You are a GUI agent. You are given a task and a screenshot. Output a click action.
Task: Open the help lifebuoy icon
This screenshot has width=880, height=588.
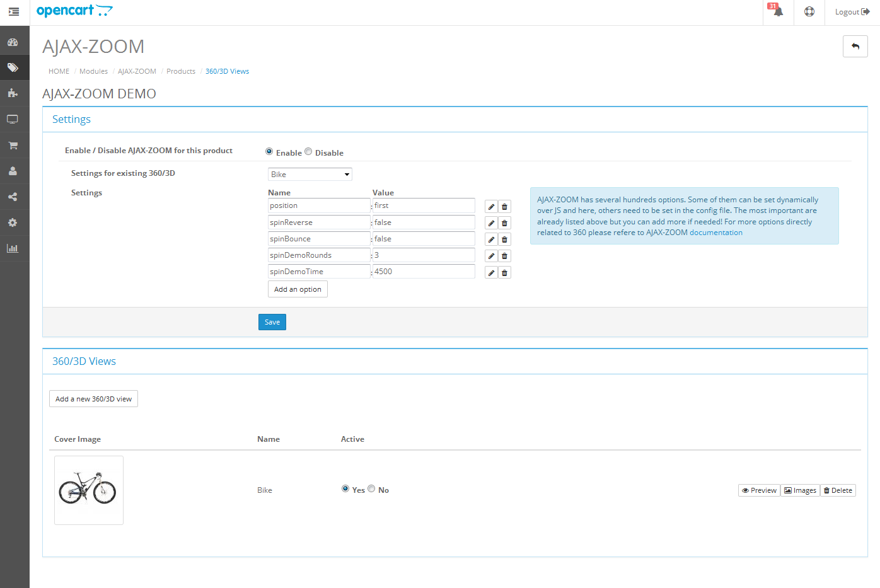[809, 11]
